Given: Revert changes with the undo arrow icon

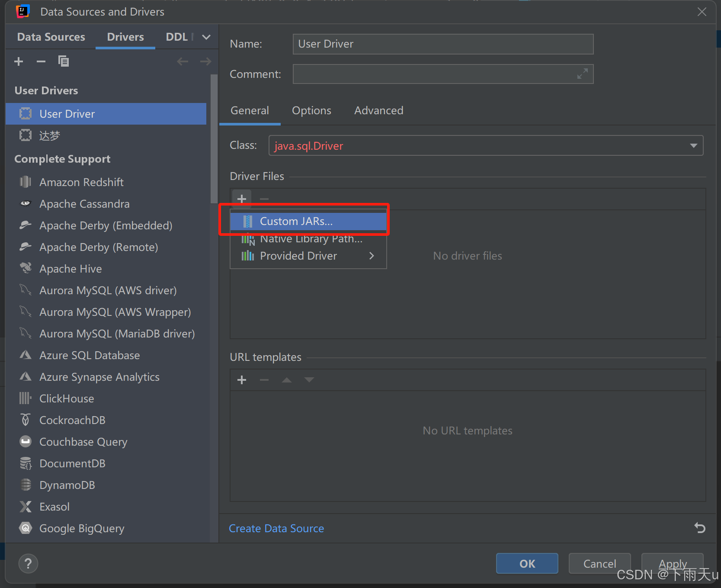Looking at the screenshot, I should coord(700,528).
